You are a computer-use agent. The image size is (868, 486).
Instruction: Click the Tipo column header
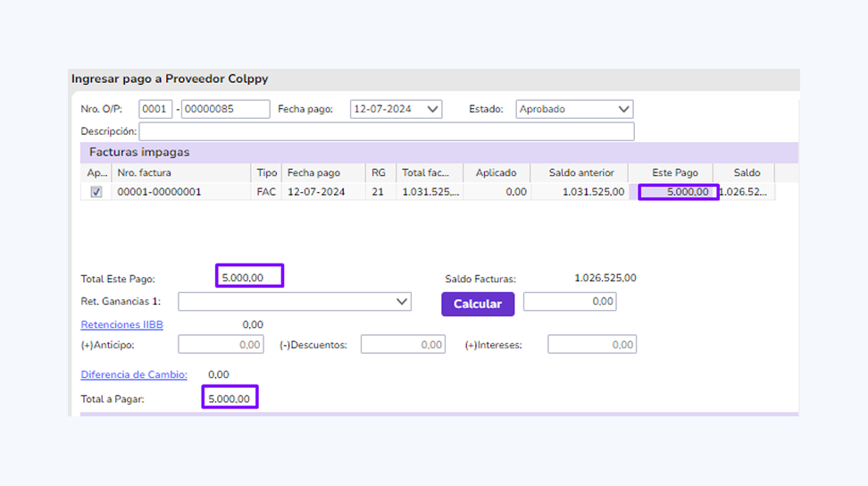tap(266, 172)
